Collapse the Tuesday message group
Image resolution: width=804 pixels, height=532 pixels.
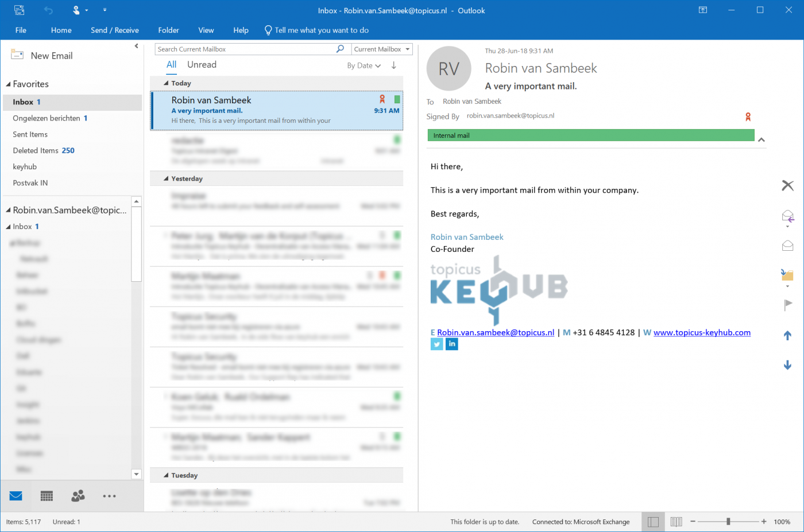[x=166, y=475]
